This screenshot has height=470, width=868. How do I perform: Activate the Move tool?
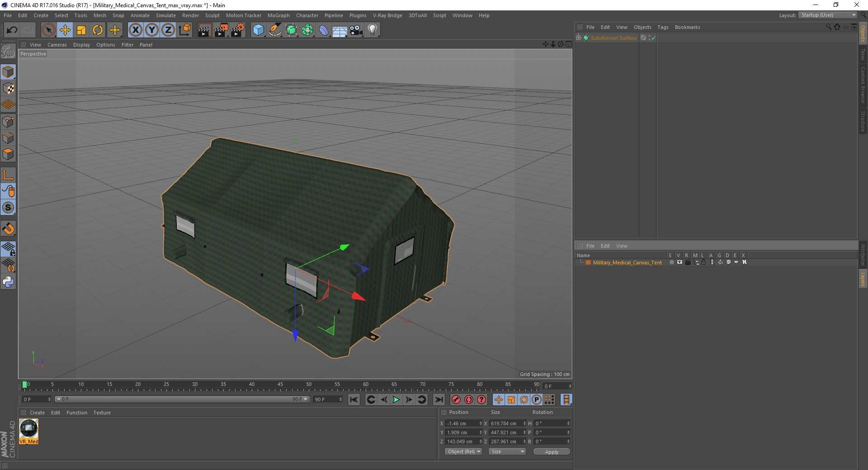coord(65,30)
